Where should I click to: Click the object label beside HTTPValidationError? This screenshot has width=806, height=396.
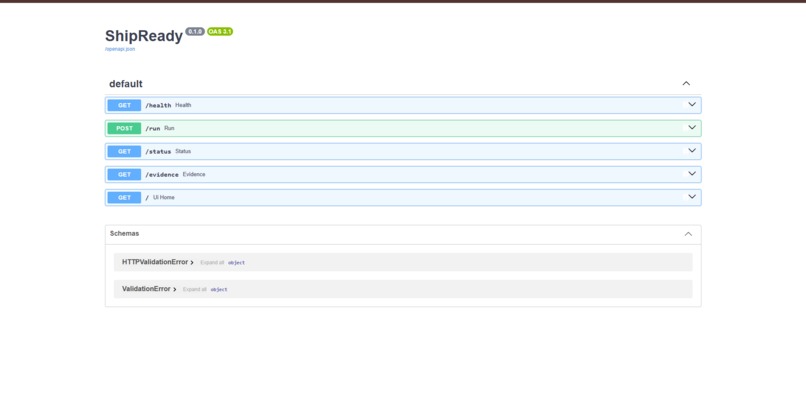(236, 262)
